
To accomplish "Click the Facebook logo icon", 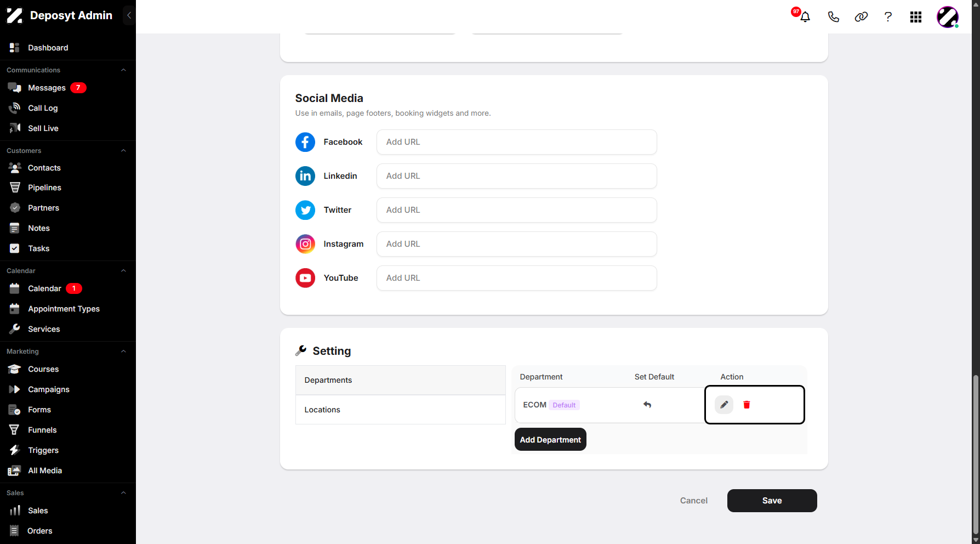I will (x=305, y=142).
